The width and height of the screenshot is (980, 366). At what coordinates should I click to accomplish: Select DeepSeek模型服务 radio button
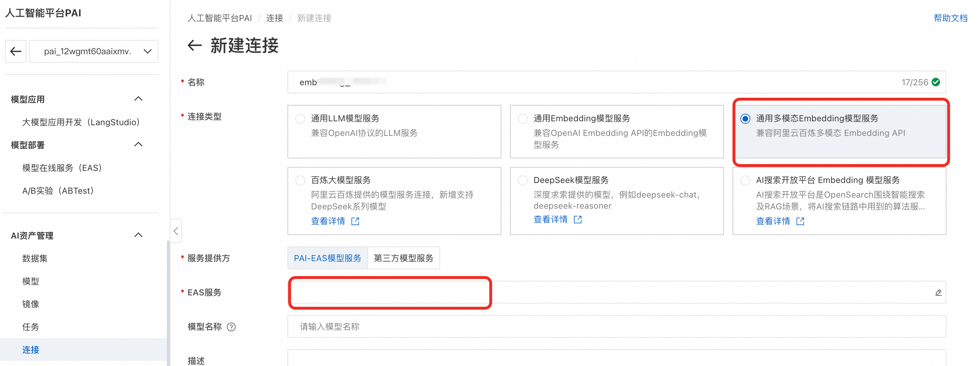click(523, 181)
